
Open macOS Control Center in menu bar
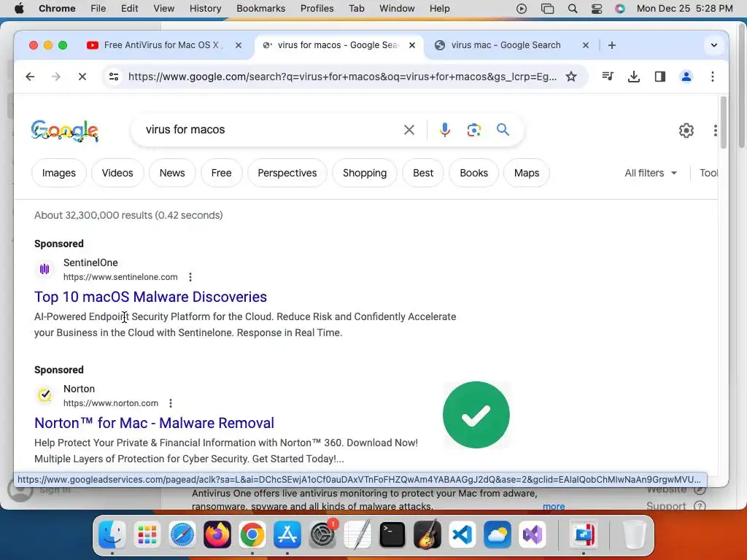597,9
